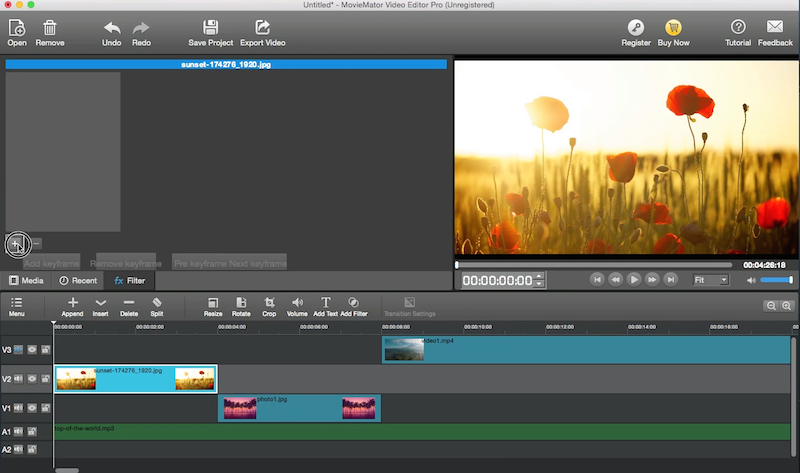Click the Rotate tool icon
The image size is (800, 473).
pyautogui.click(x=241, y=302)
